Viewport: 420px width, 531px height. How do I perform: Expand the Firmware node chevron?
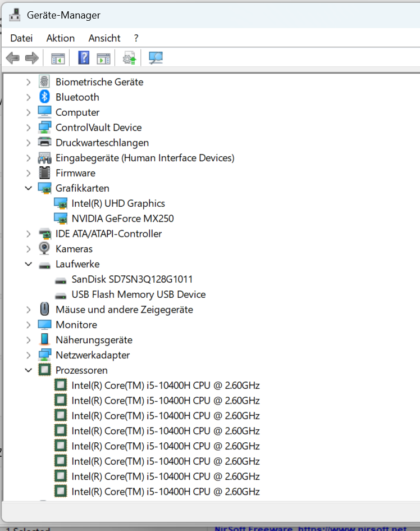(29, 173)
